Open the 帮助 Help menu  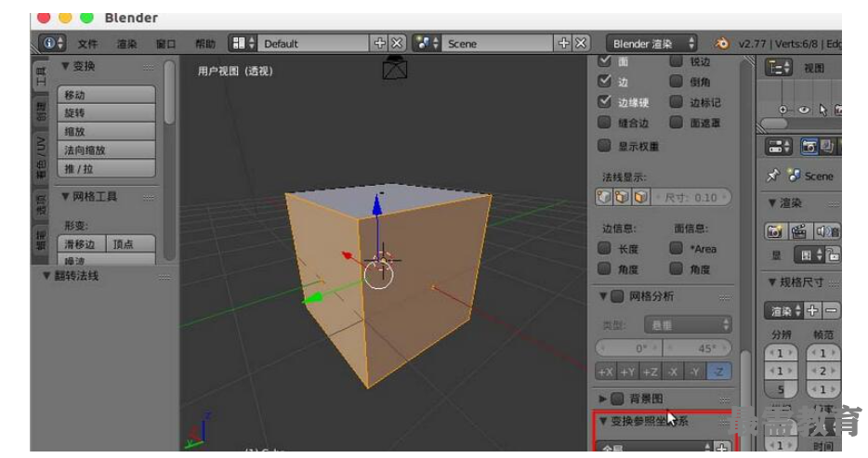[x=204, y=44]
